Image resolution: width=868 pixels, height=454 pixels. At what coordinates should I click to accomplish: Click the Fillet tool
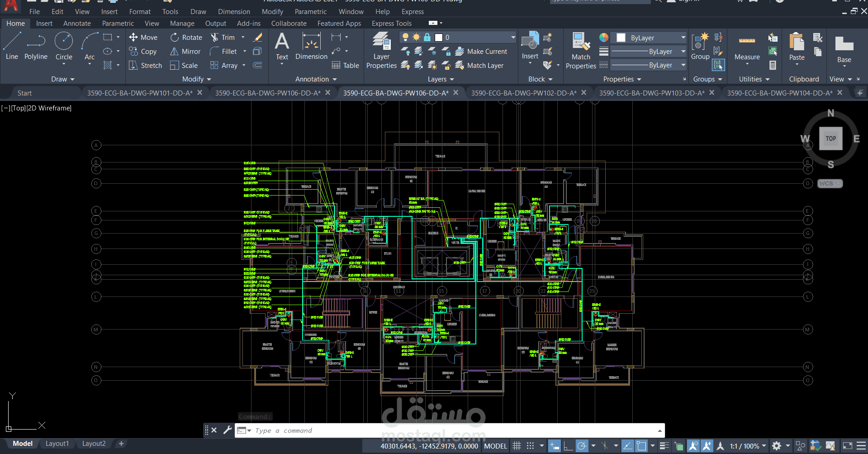223,52
